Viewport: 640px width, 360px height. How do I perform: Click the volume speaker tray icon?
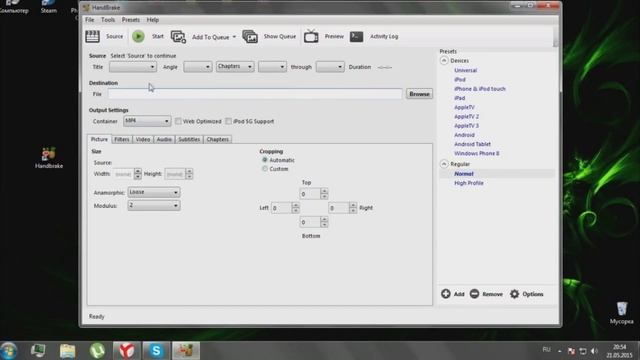594,351
